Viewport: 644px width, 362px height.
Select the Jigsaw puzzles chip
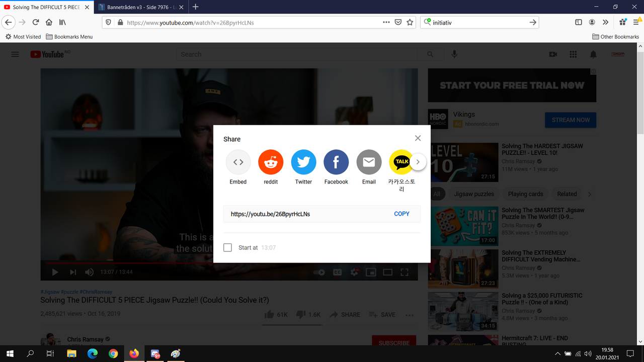[474, 194]
